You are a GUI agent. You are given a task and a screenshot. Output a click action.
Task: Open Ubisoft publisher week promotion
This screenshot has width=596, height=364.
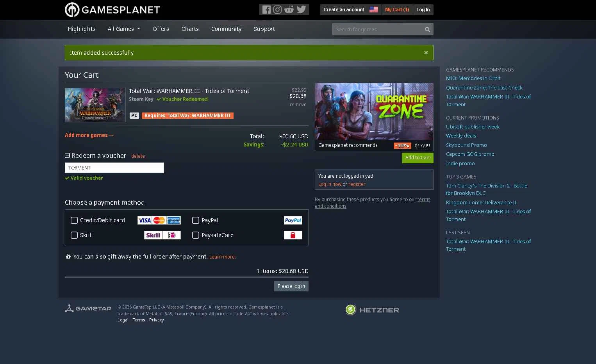[x=473, y=127]
